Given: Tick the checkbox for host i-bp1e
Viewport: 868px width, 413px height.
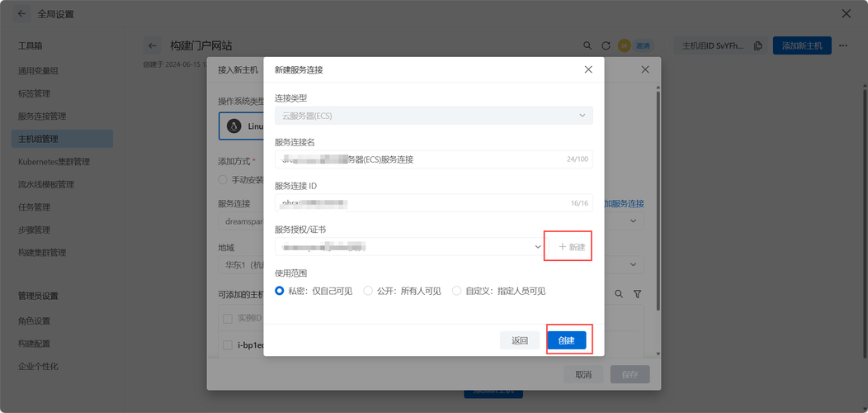Looking at the screenshot, I should 228,344.
